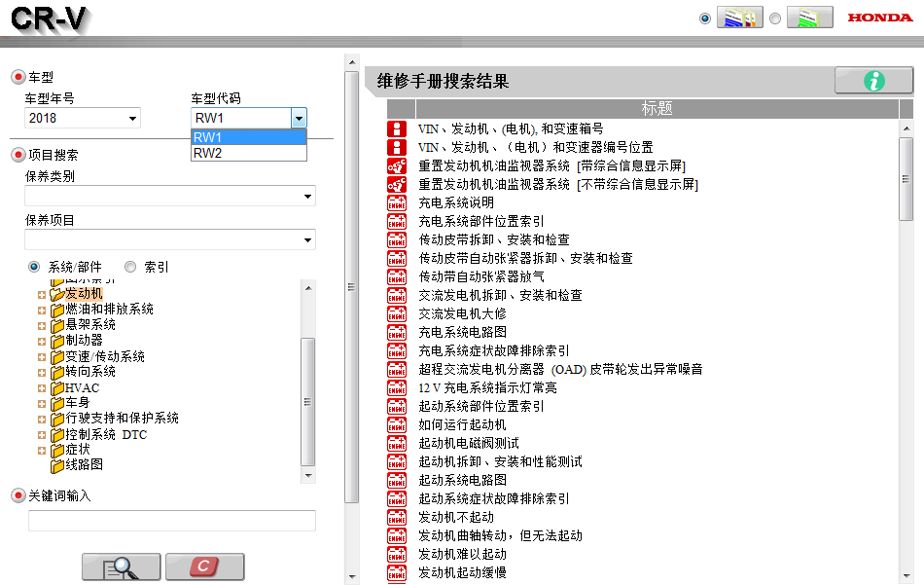The height and width of the screenshot is (585, 924).
Task: Click the left panel vertical scrollbar thumb
Action: 351,287
